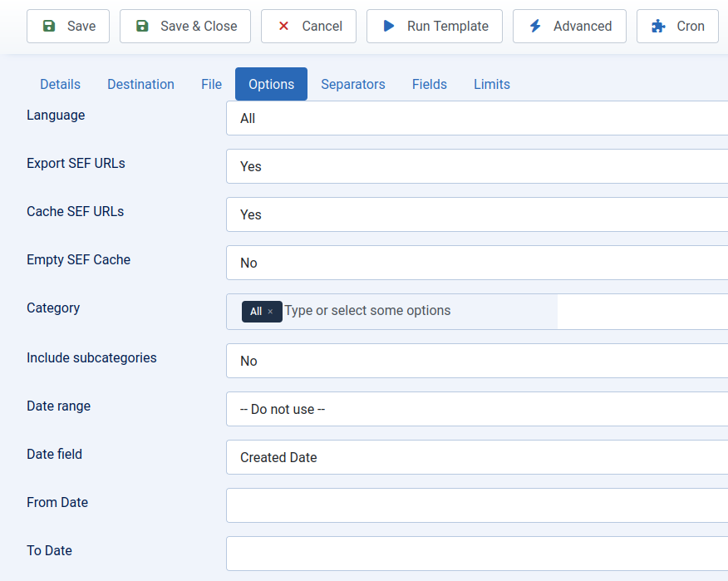Click the Cron puzzle piece icon

(658, 26)
